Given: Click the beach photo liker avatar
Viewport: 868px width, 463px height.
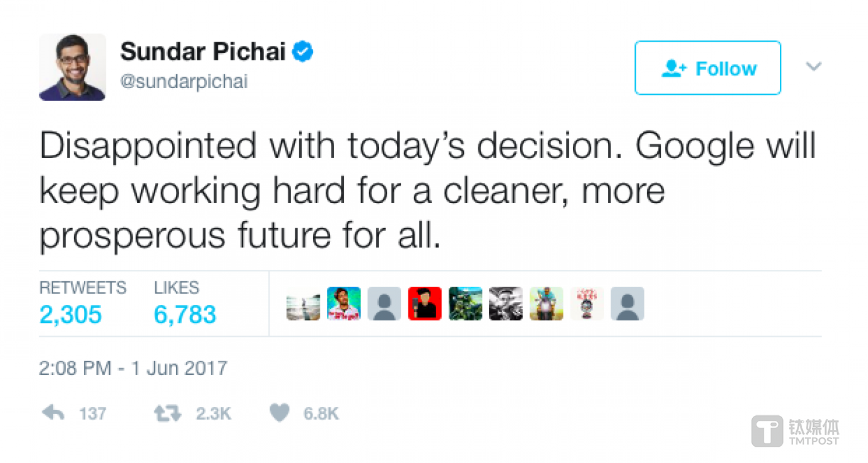Looking at the screenshot, I should 303,304.
